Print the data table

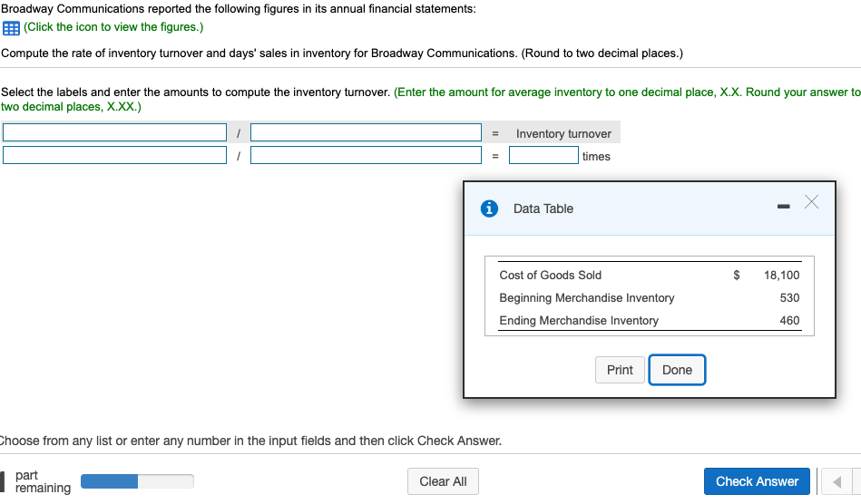pyautogui.click(x=620, y=370)
